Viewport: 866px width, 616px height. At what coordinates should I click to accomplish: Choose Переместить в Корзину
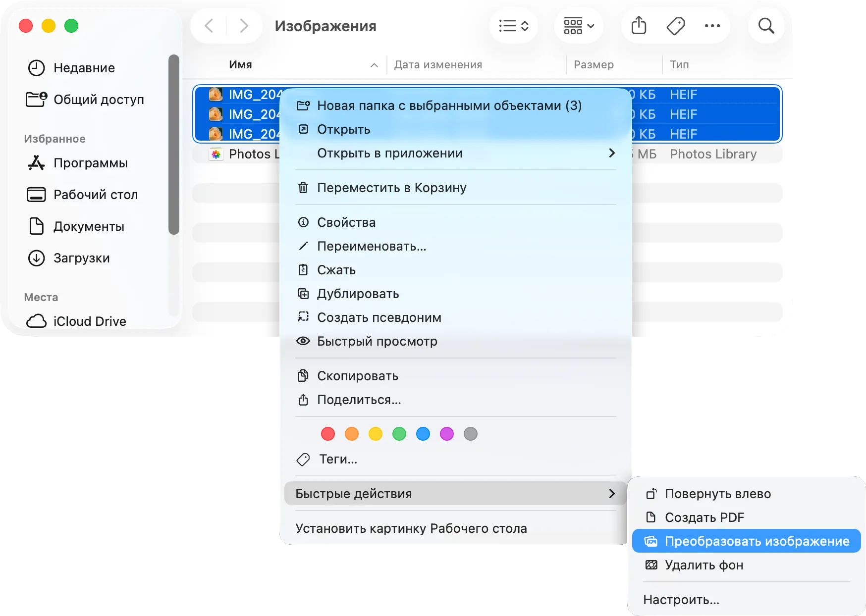click(456, 188)
